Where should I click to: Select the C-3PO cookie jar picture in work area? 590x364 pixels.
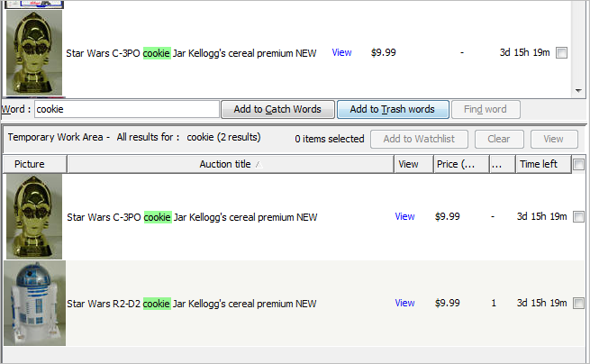(x=34, y=216)
